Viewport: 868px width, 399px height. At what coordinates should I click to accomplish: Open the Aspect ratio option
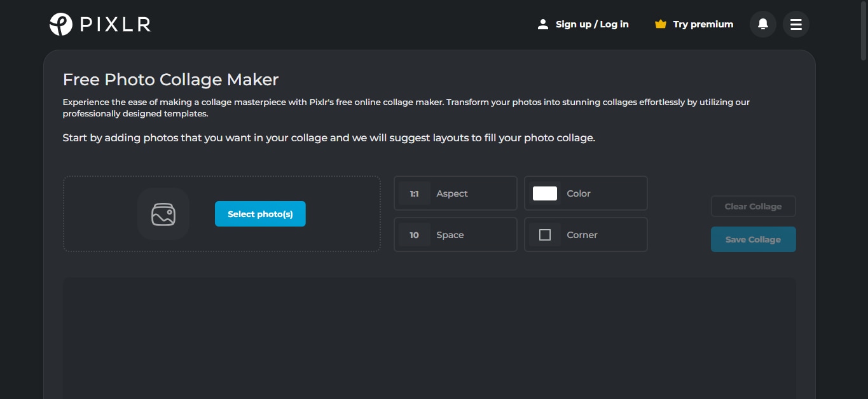(455, 193)
